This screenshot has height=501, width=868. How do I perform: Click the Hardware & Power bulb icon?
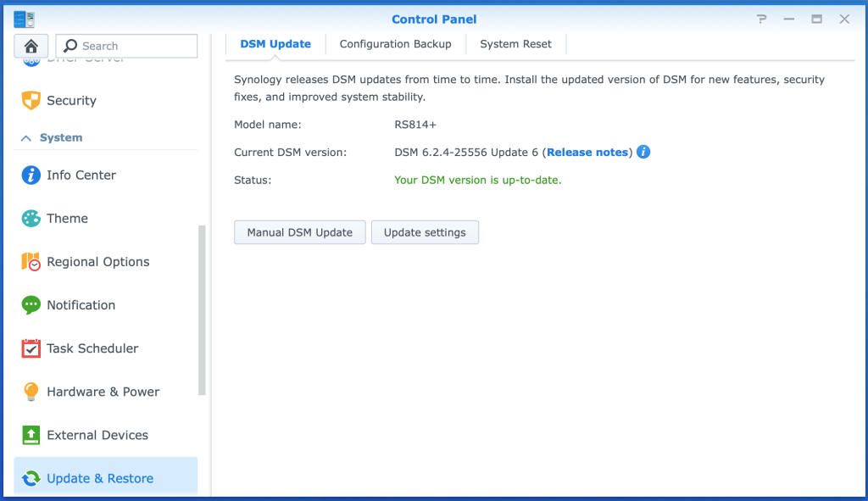31,392
